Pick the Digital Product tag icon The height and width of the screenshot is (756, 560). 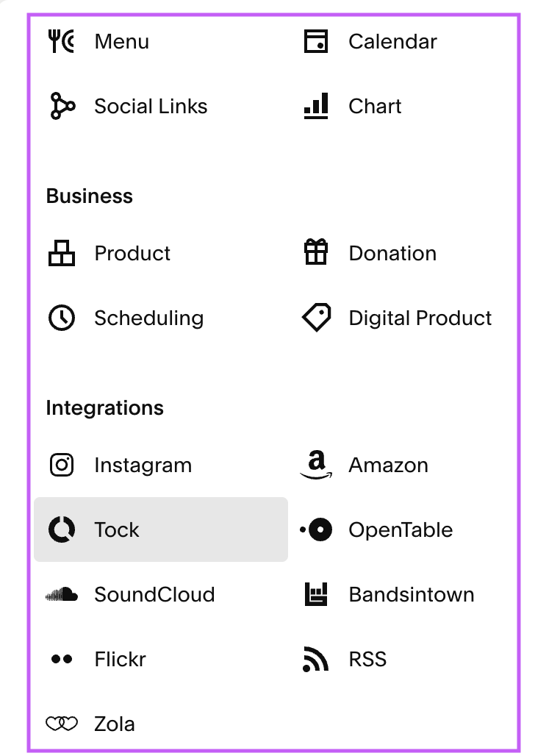[x=317, y=317]
